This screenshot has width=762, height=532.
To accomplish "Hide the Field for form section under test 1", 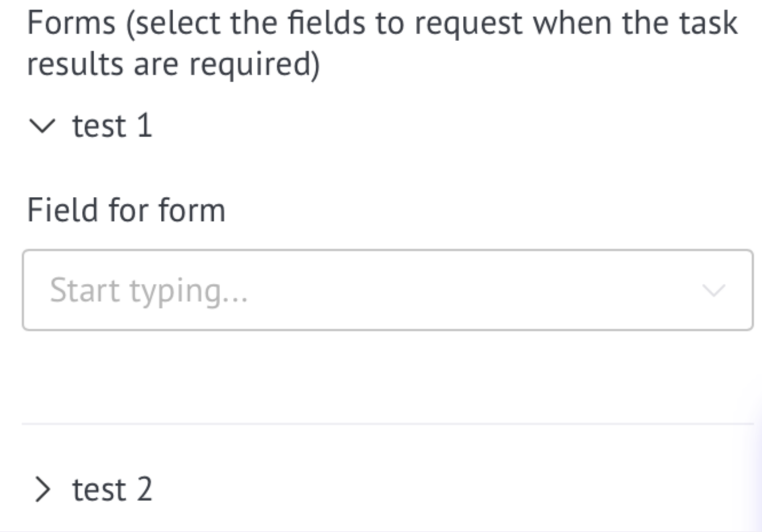I will tap(42, 126).
